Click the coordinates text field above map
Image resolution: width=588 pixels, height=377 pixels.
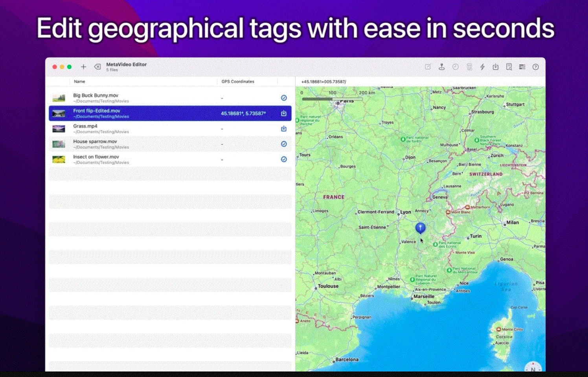pos(420,82)
